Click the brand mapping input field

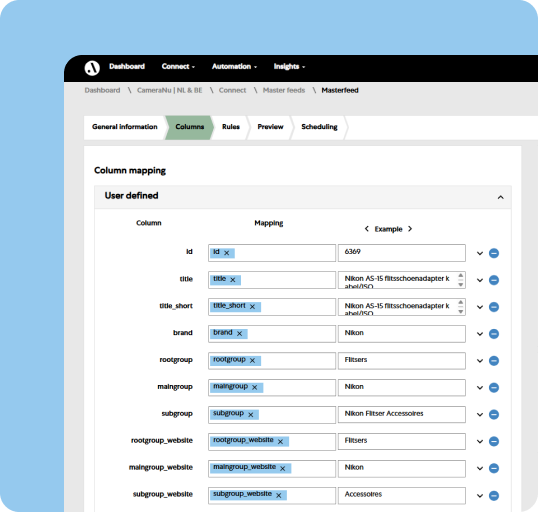[272, 334]
